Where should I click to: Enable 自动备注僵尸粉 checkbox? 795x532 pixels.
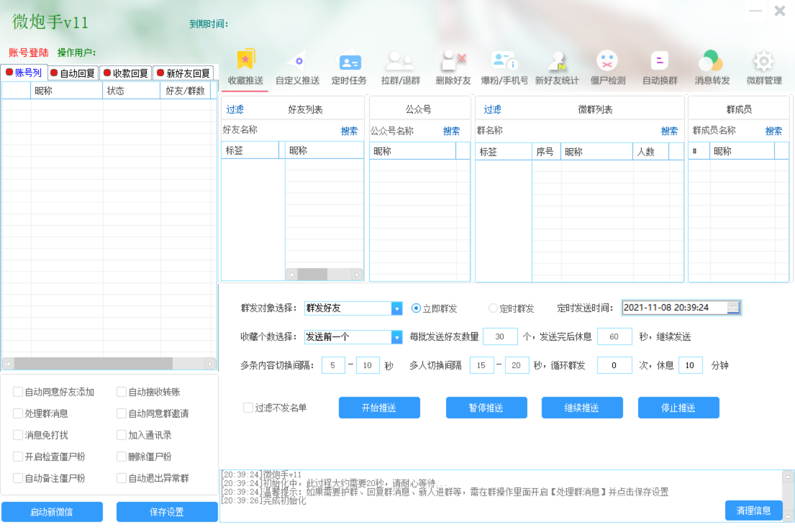[18, 478]
